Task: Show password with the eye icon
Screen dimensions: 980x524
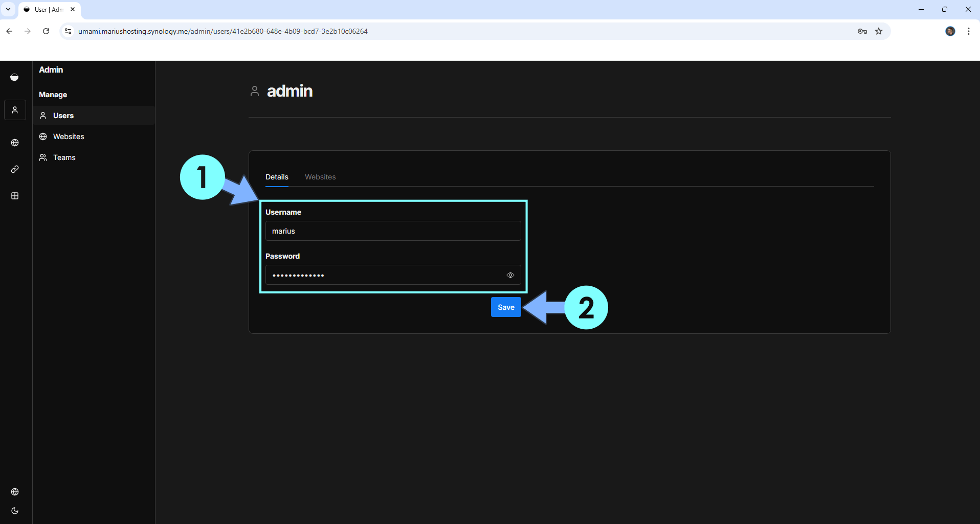Action: coord(510,275)
